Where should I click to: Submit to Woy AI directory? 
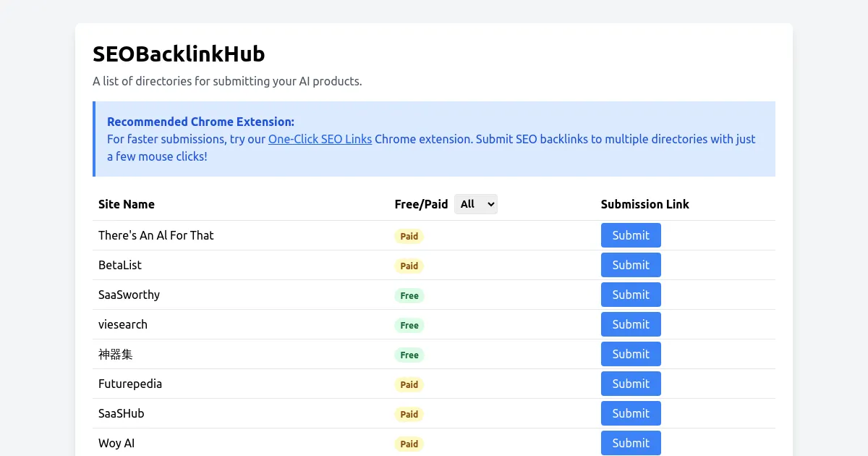(630, 443)
